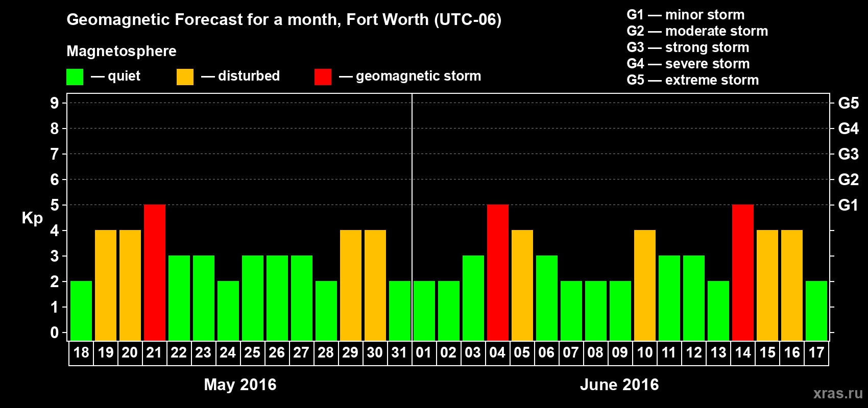Click the orange bar for June 10

(645, 285)
